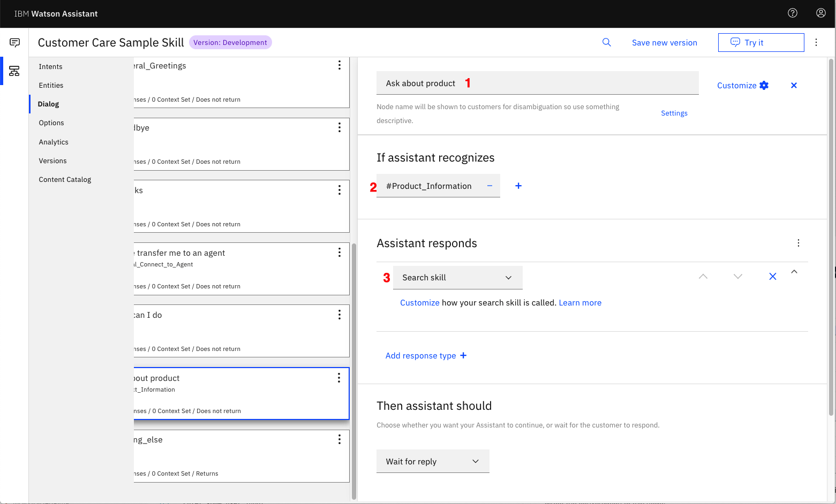Screen dimensions: 836x504
Task: Open the Settings link under node name
Action: click(674, 113)
